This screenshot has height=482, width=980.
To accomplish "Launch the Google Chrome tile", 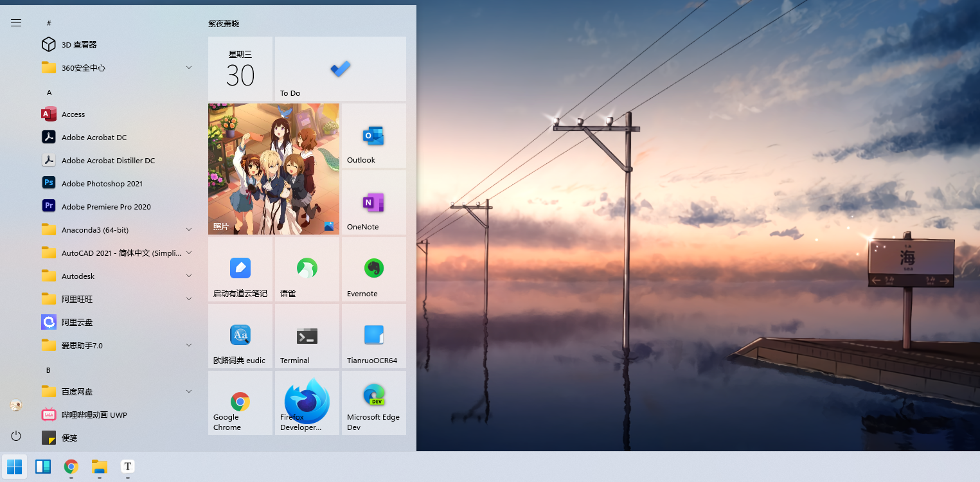I will click(x=240, y=403).
